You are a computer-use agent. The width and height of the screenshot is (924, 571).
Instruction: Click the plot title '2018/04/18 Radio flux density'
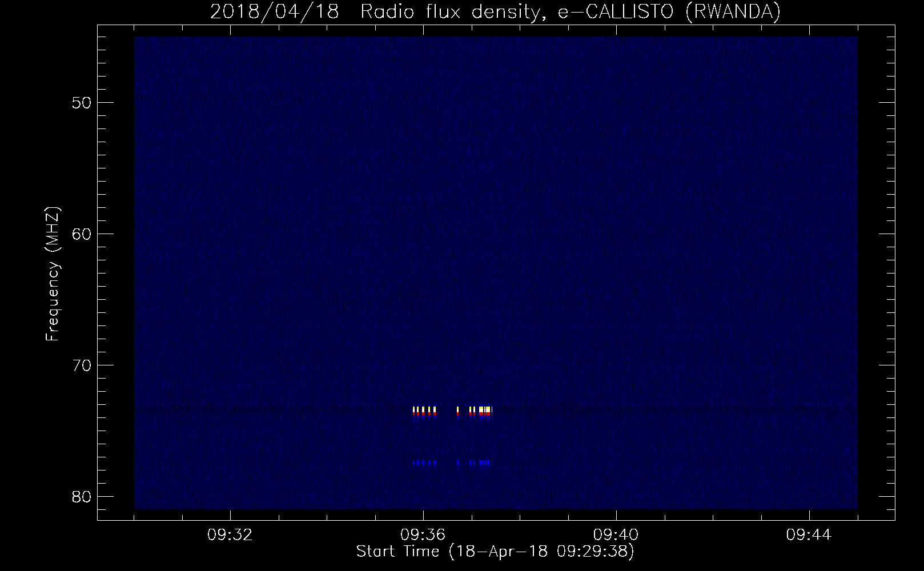click(495, 11)
